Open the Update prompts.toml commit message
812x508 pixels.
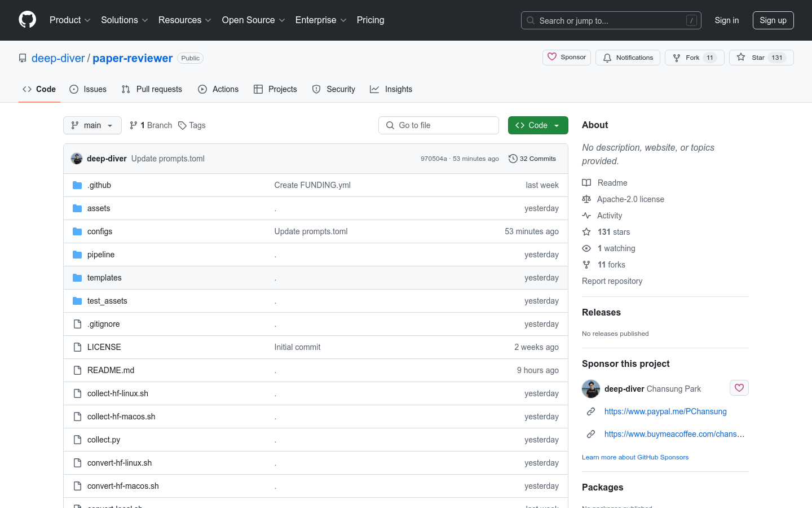pos(168,159)
